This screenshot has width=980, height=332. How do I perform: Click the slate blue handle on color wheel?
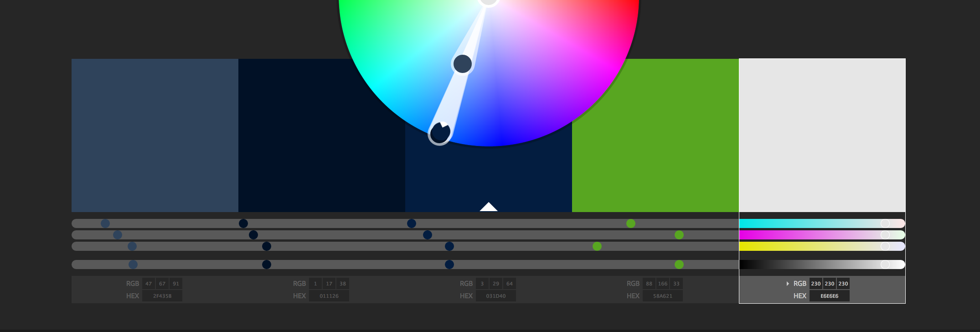[x=463, y=64]
